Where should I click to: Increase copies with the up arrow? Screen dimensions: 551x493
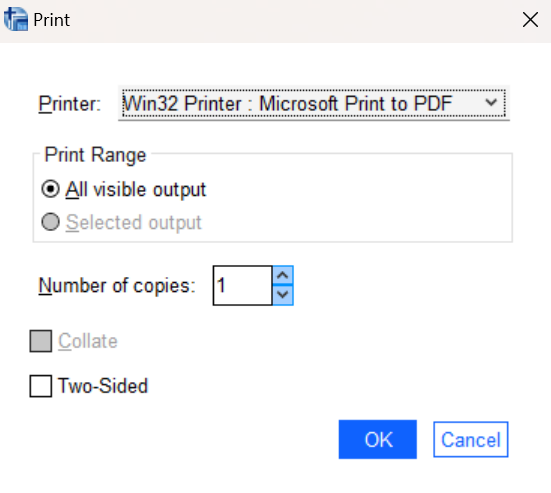tap(283, 275)
